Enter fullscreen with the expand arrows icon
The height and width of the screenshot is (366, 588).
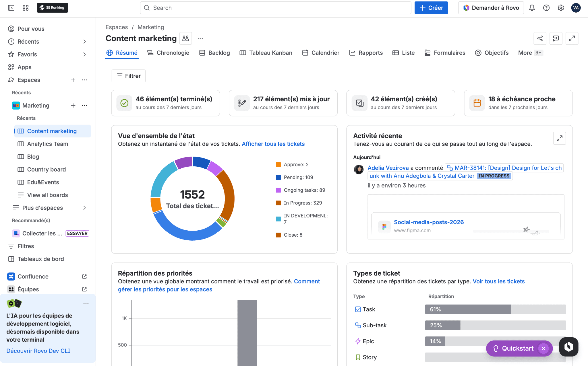[572, 38]
